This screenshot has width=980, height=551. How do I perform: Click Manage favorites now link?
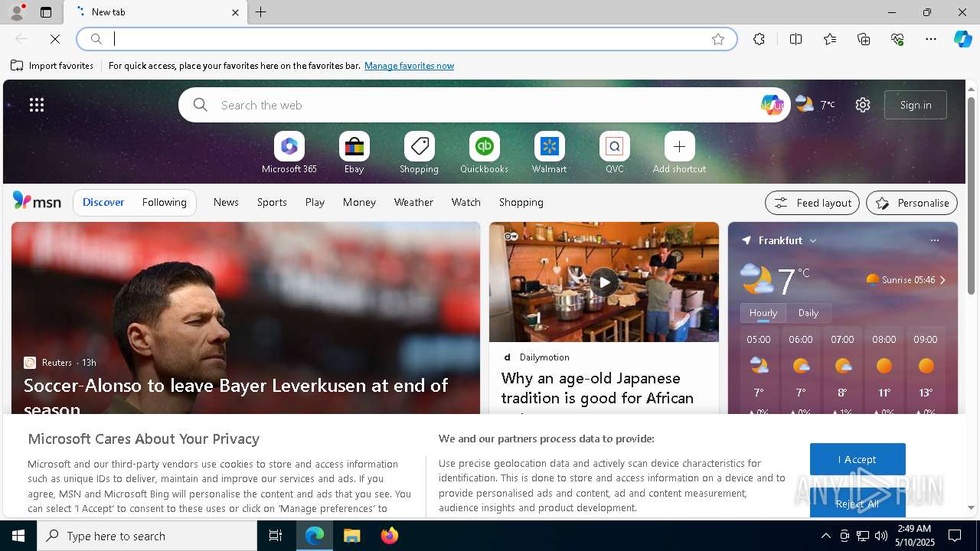(409, 66)
